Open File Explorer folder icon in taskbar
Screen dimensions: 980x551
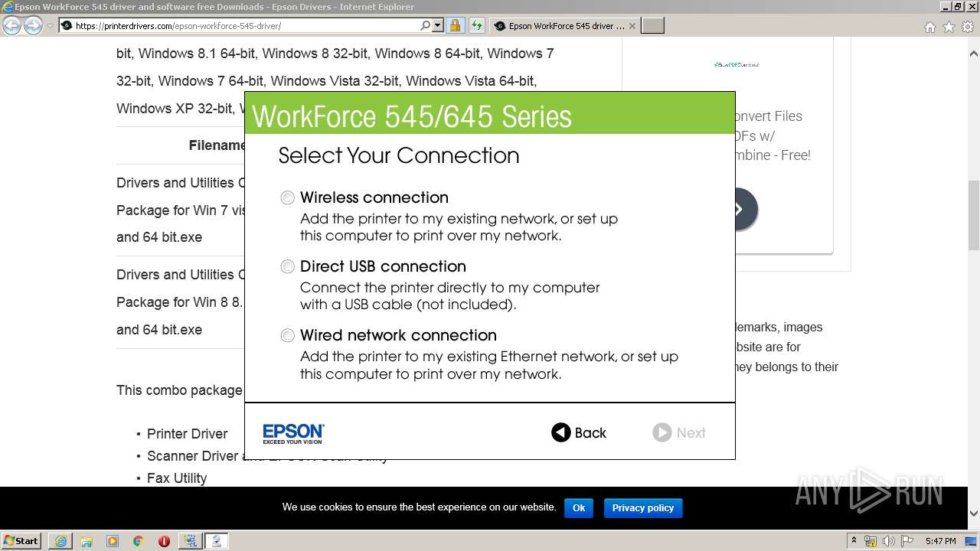[x=87, y=541]
